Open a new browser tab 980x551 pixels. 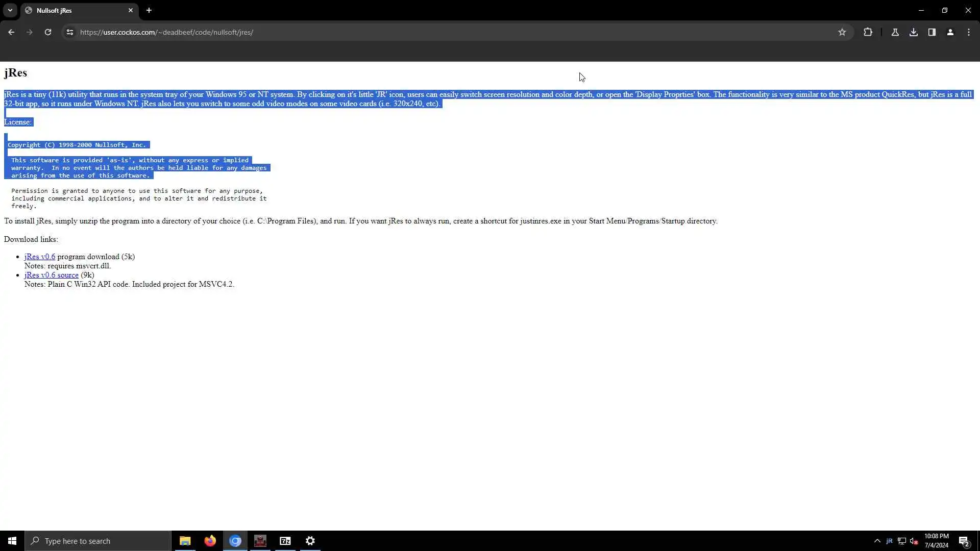(149, 10)
